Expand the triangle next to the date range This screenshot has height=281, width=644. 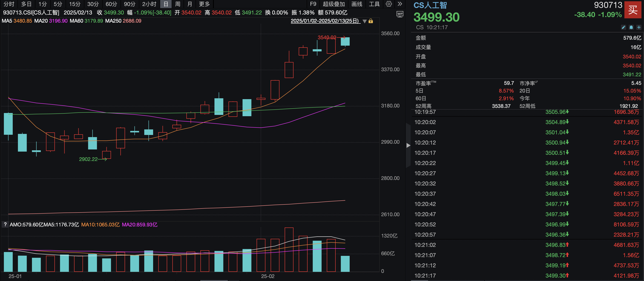[x=365, y=21]
